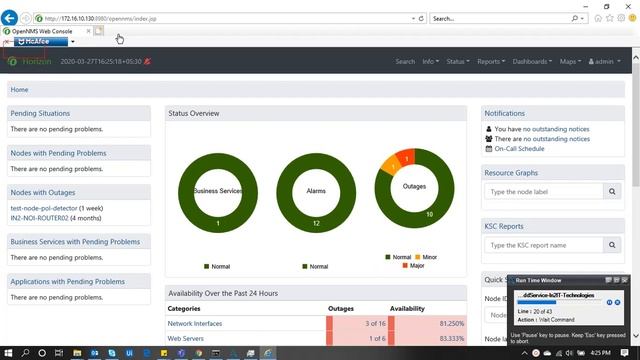
Task: Open the browser Home icon
Action: point(598,18)
